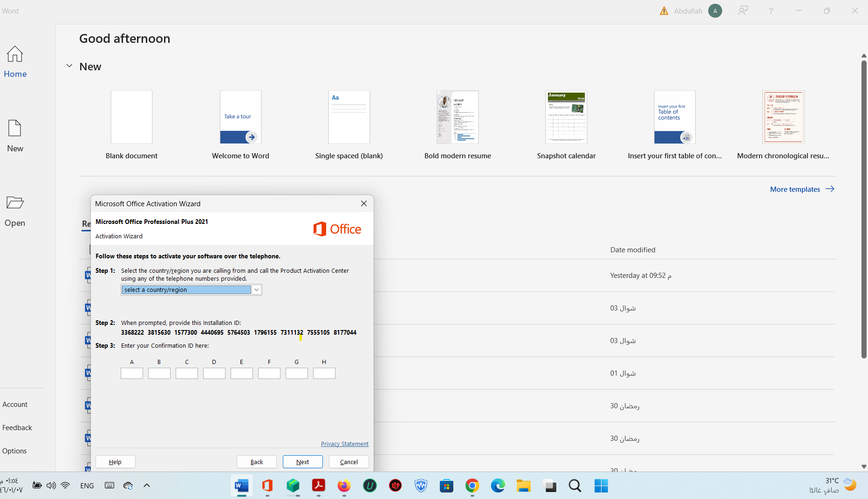Click scrollbar down arrow
The height and width of the screenshot is (499, 868).
point(864,466)
